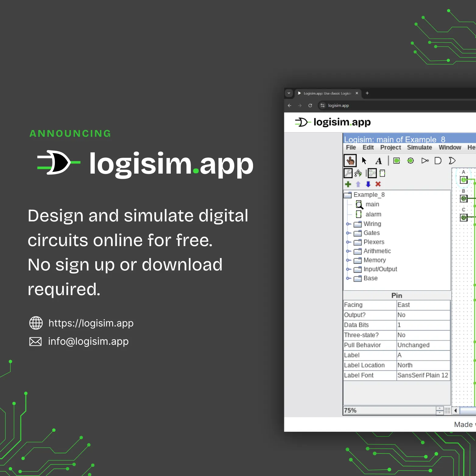The width and height of the screenshot is (476, 476).
Task: Select the Poke tool in the toolbar
Action: [x=351, y=160]
